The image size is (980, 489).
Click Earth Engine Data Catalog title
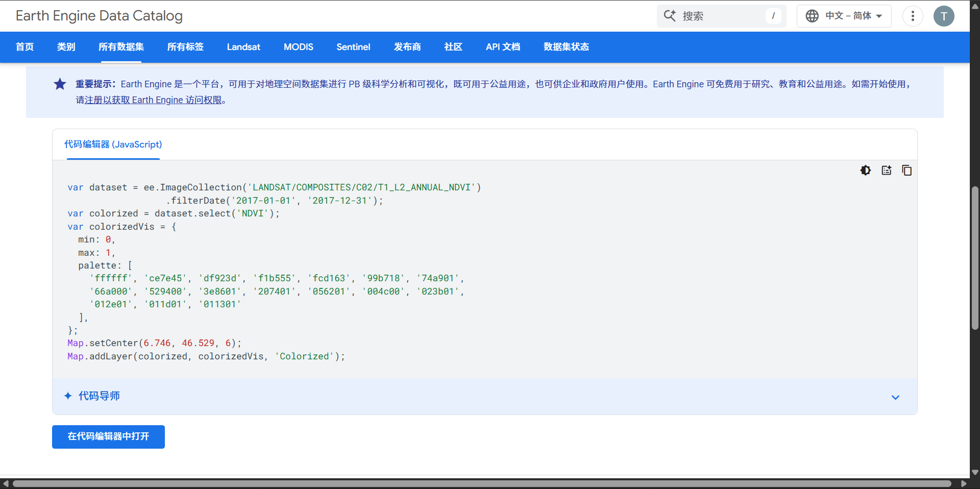(x=99, y=16)
